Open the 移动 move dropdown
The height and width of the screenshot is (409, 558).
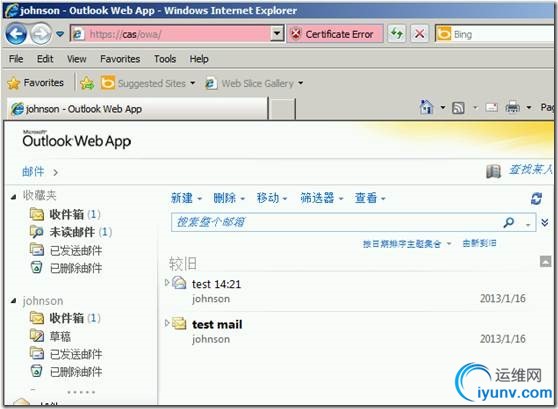point(272,198)
